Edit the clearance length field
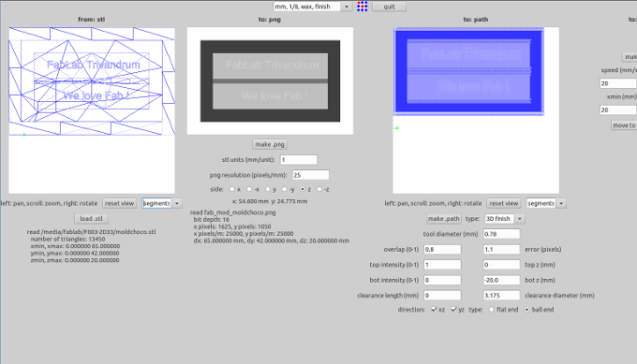Screen dimensions: 637x364 (x=442, y=296)
